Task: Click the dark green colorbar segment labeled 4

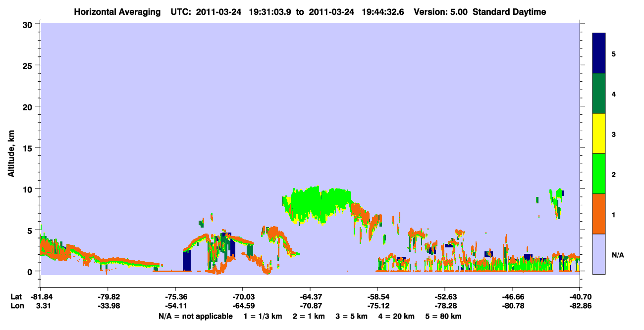Action: coord(599,94)
